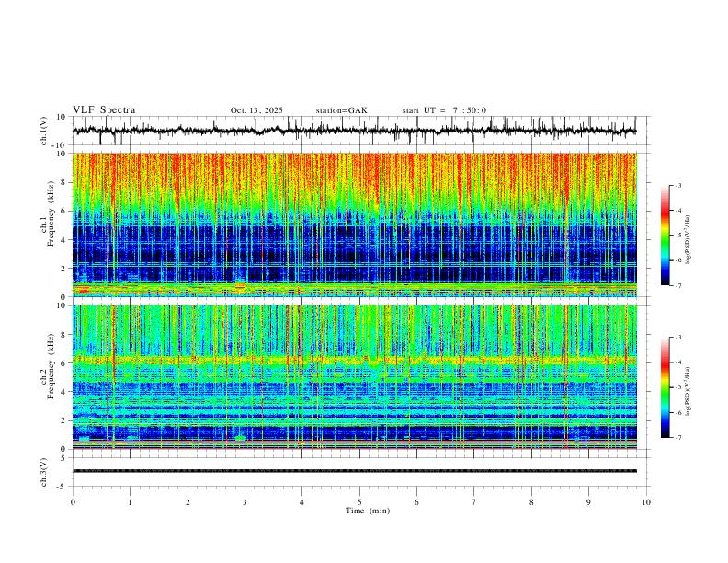Screen dimensions: 728x563
Task: Click the 'start UT = 7 :50: 0' label
Action: pyautogui.click(x=444, y=110)
